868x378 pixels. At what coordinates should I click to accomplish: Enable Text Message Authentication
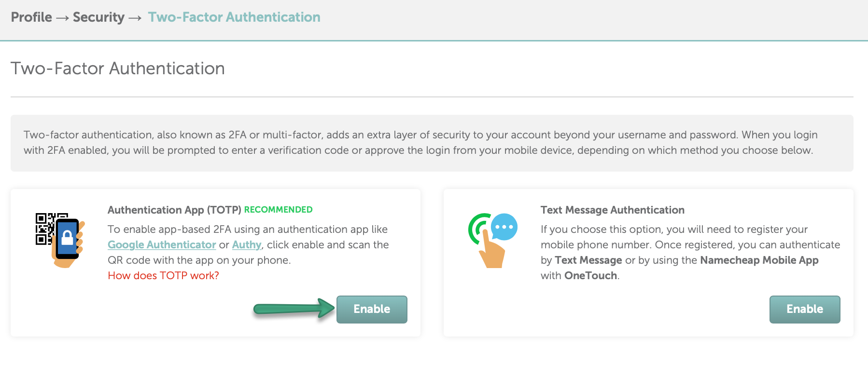pos(805,309)
